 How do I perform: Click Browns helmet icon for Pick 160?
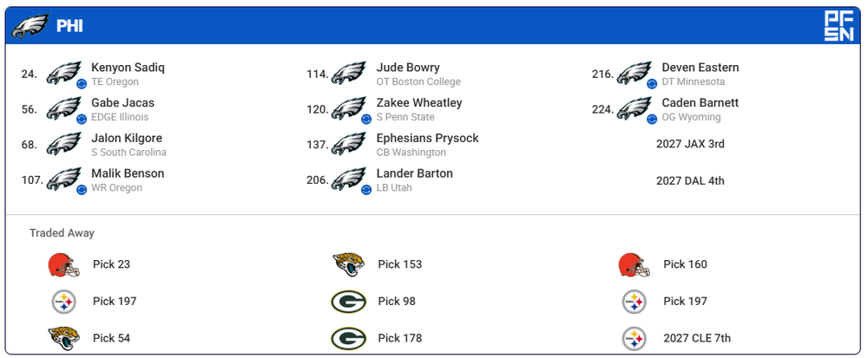point(635,264)
